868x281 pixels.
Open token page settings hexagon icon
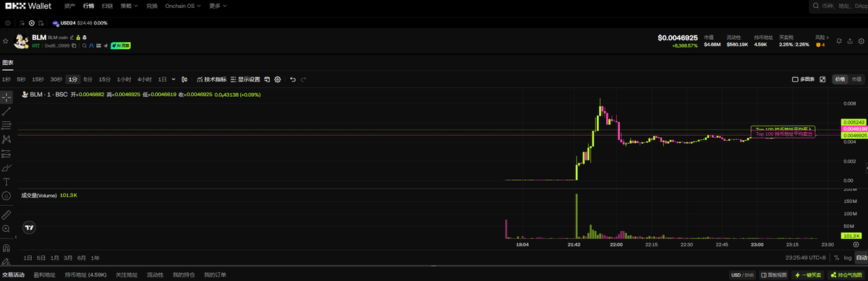(x=861, y=41)
